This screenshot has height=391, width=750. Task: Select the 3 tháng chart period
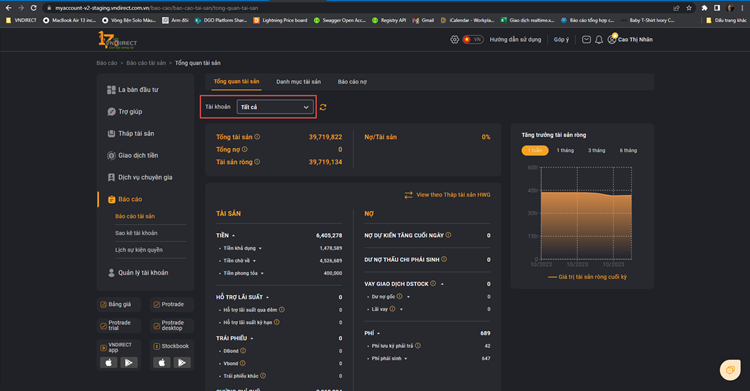pos(596,150)
